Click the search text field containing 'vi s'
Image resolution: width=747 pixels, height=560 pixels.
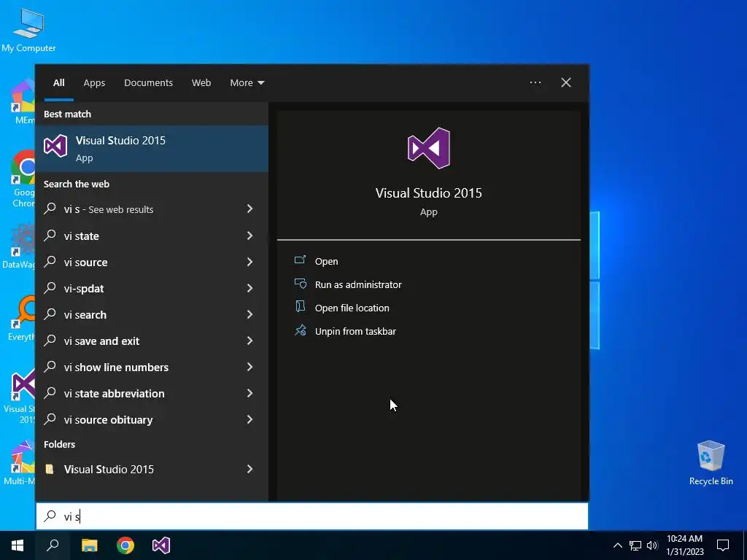pyautogui.click(x=312, y=516)
